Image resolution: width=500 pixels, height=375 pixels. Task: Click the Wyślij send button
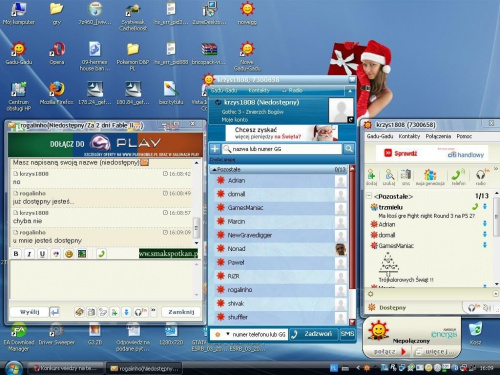tap(30, 312)
